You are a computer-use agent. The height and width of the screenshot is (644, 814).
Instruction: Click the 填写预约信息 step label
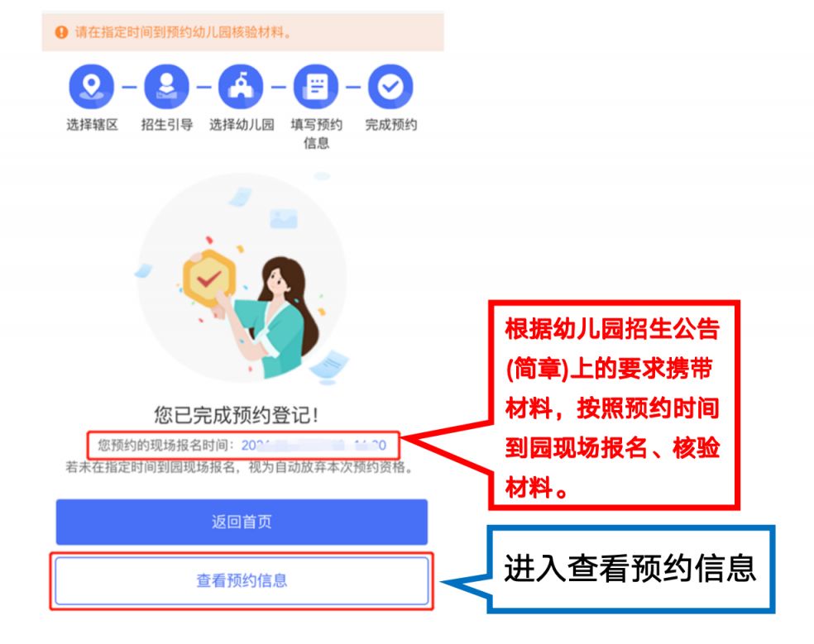(x=316, y=133)
